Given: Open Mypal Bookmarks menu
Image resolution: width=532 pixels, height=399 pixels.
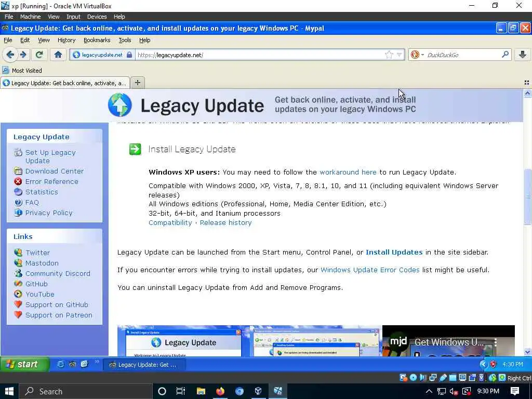Looking at the screenshot, I should pos(97,40).
